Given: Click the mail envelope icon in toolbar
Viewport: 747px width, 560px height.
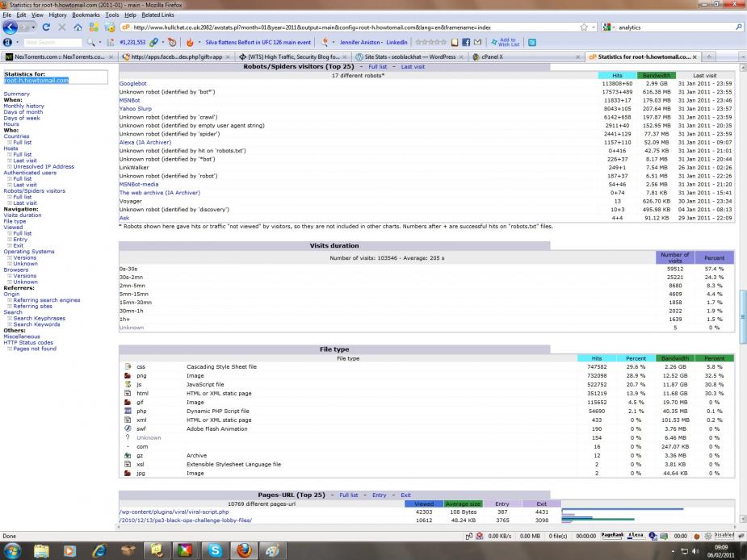Looking at the screenshot, I should point(477,43).
